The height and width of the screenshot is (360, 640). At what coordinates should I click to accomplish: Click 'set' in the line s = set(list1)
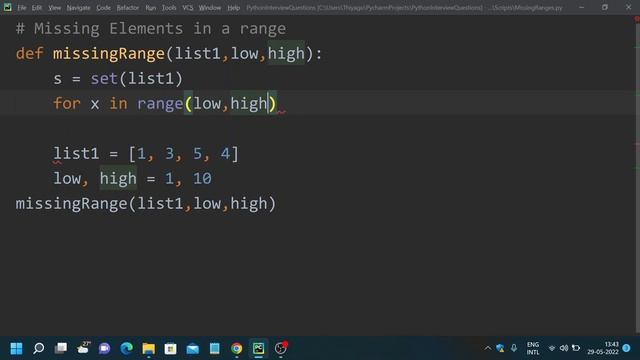tap(104, 78)
